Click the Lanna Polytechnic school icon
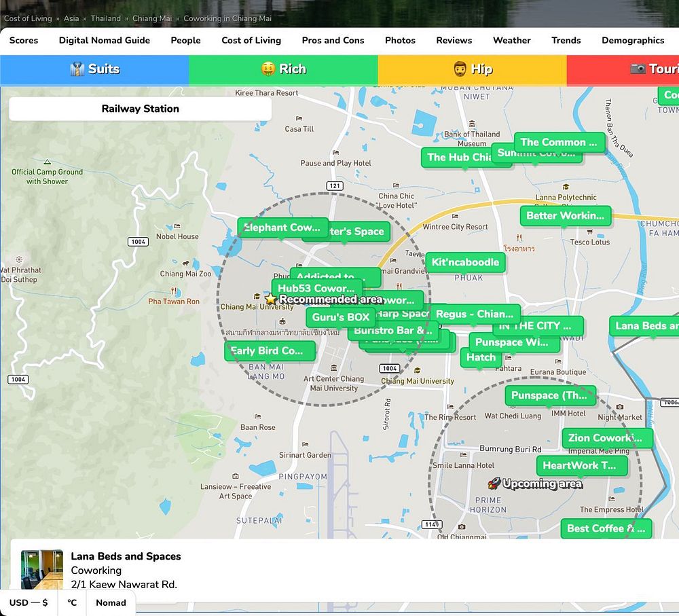Image resolution: width=679 pixels, height=616 pixels. [x=566, y=187]
